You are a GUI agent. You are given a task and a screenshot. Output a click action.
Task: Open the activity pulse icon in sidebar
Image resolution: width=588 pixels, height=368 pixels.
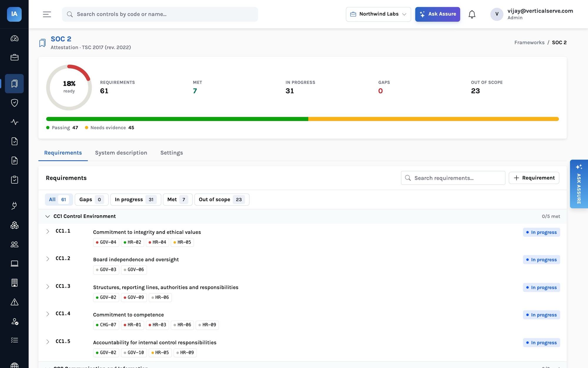pos(14,122)
